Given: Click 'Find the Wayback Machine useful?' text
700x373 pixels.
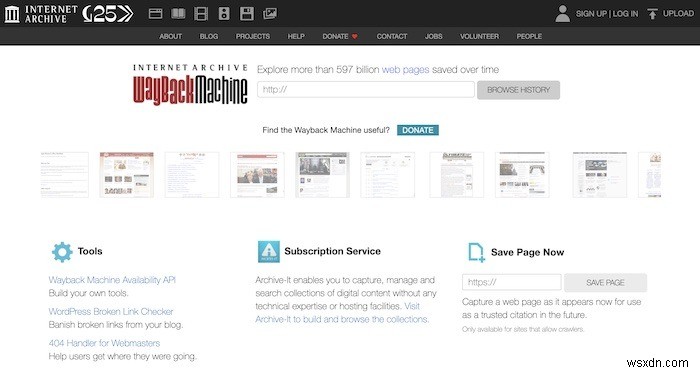Looking at the screenshot, I should click(x=326, y=130).
